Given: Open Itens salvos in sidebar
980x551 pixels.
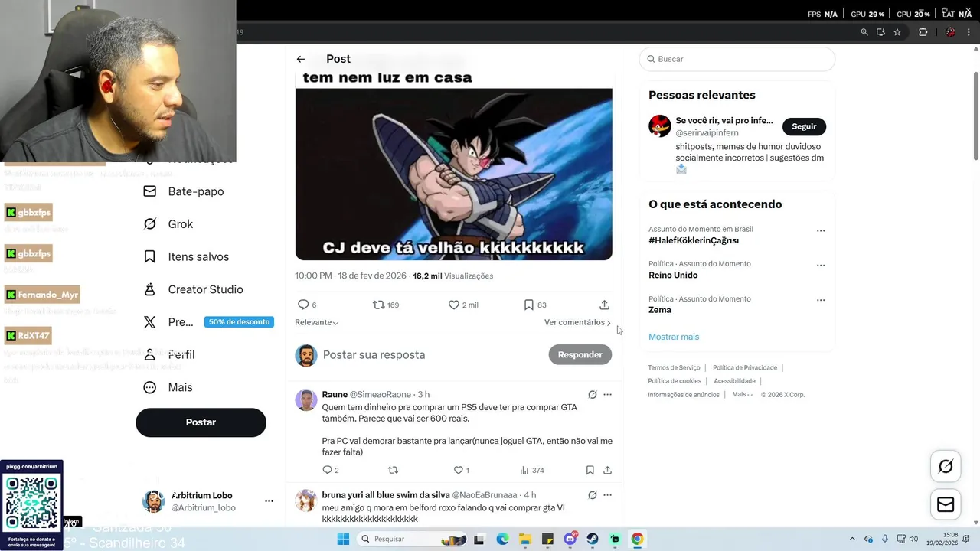Looking at the screenshot, I should pyautogui.click(x=186, y=257).
